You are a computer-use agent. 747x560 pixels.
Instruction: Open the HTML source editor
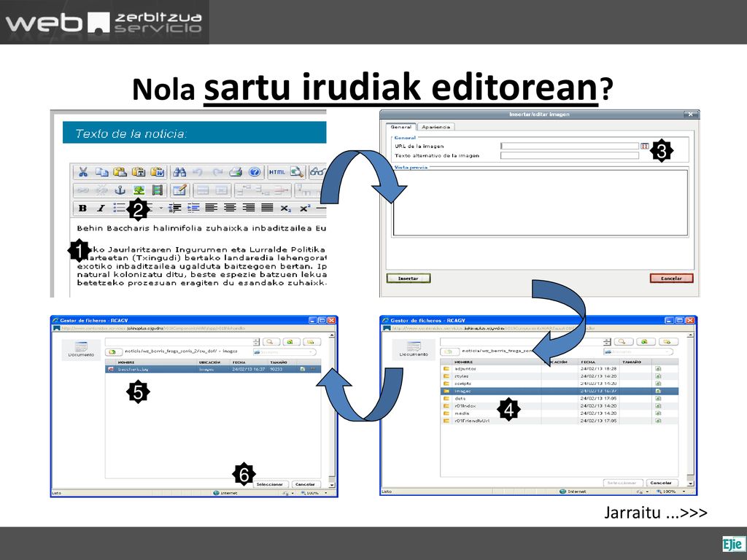coord(276,172)
